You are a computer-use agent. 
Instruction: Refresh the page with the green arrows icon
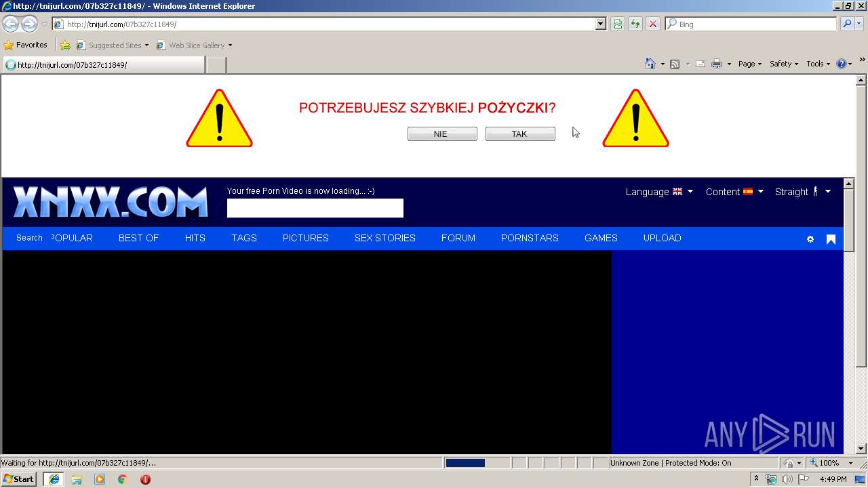635,24
